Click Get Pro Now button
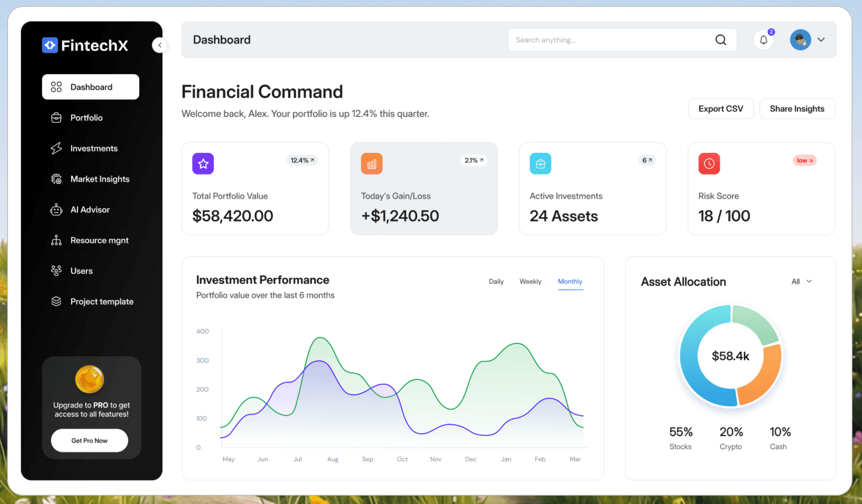 (x=90, y=441)
